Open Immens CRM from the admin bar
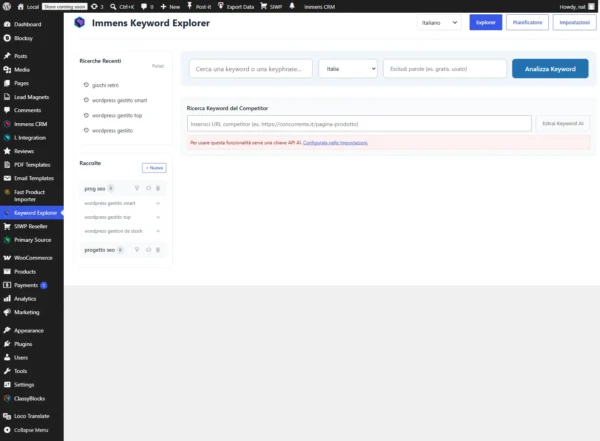 click(x=320, y=7)
